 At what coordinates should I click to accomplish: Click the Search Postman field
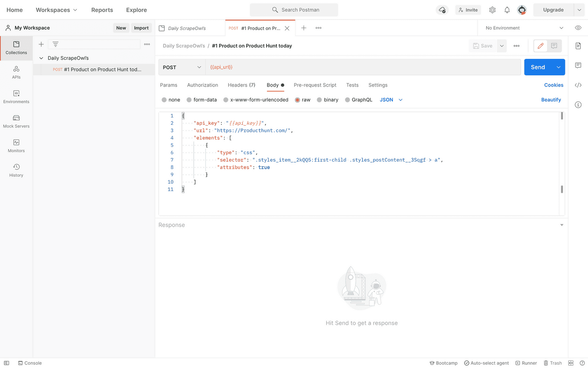click(294, 9)
